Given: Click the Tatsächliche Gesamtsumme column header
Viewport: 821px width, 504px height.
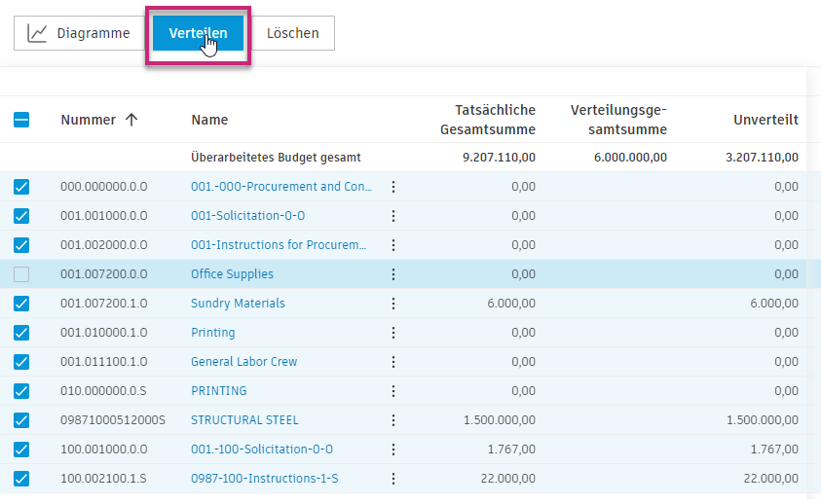Looking at the screenshot, I should tap(487, 120).
